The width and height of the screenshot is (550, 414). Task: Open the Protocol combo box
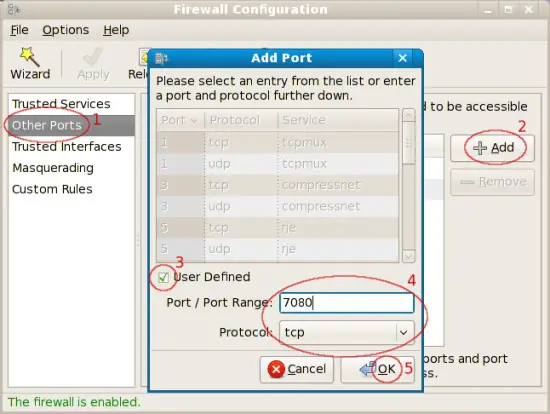347,332
